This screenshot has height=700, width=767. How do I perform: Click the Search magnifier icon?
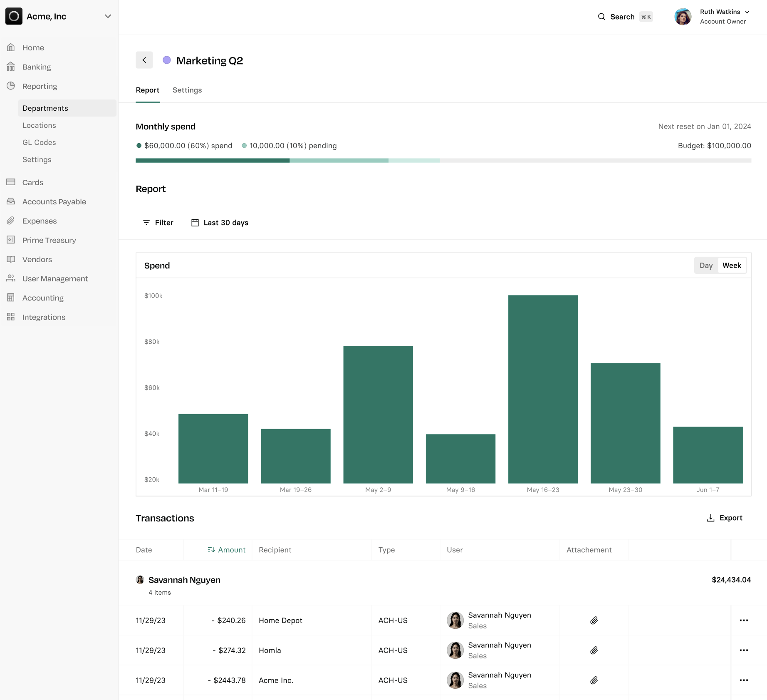(601, 17)
